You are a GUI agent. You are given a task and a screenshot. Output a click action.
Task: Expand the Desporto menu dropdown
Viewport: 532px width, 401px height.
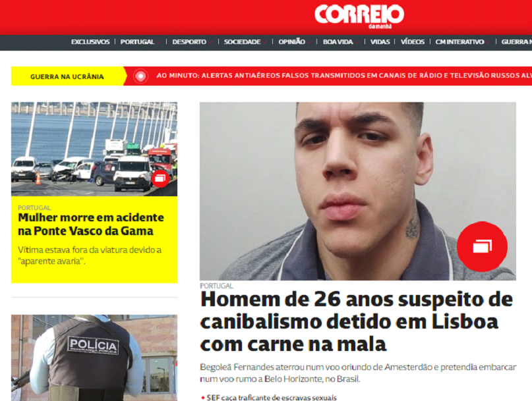point(210,42)
